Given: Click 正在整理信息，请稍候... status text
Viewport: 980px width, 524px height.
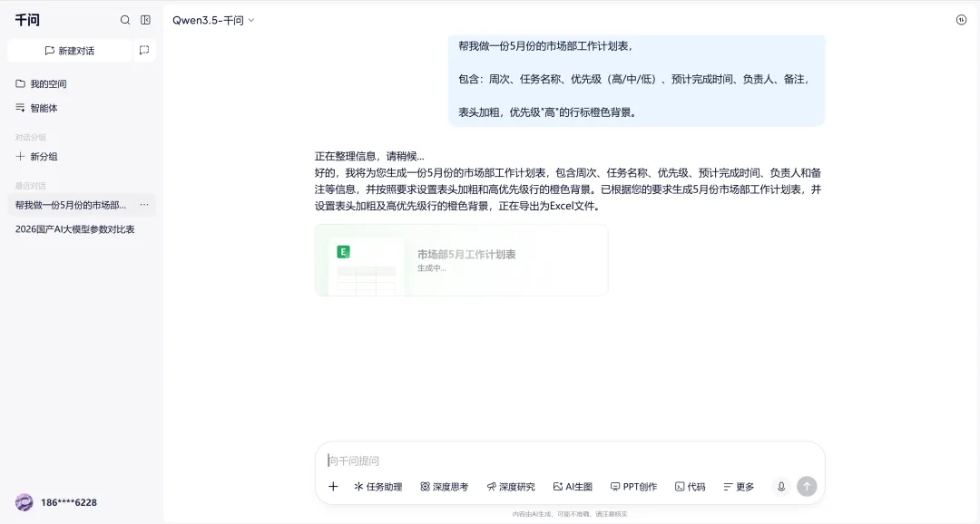Looking at the screenshot, I should (x=369, y=156).
